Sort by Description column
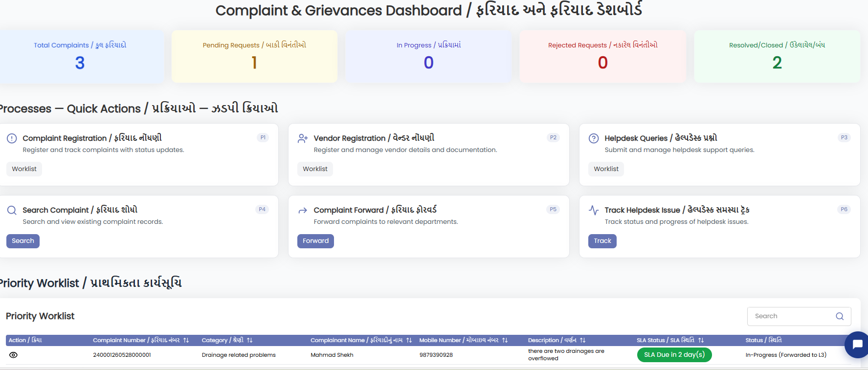 click(582, 340)
